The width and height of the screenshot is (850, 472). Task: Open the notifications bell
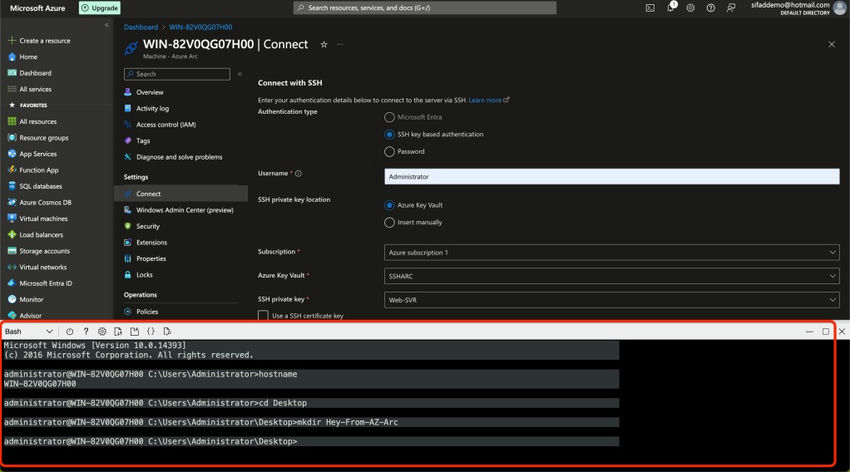click(671, 8)
